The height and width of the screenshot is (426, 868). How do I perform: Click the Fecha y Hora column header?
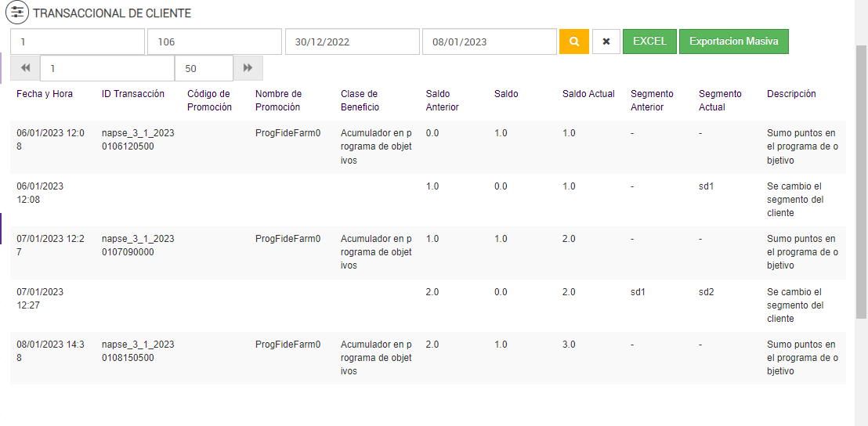pos(45,94)
